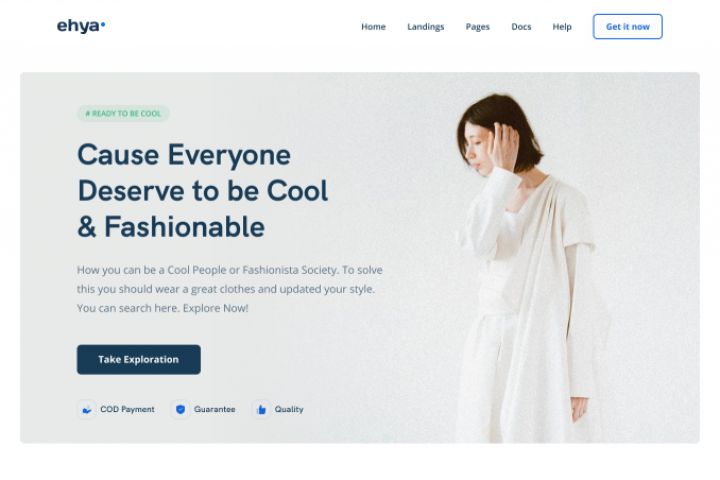Click the Guarantee label
The image size is (720, 480).
[214, 409]
